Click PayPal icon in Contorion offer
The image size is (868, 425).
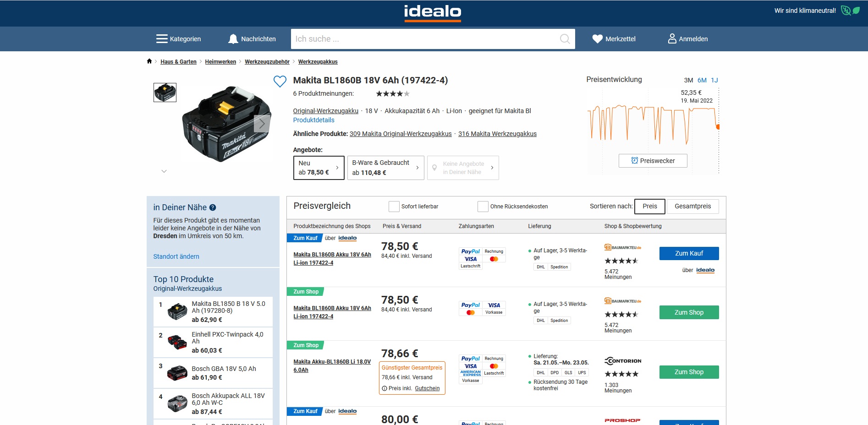tap(470, 359)
